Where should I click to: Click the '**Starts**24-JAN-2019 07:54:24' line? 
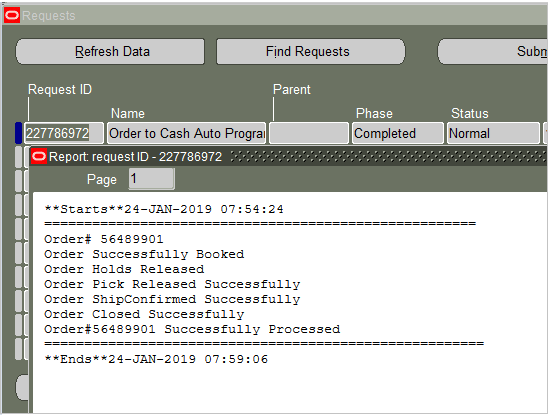[164, 209]
